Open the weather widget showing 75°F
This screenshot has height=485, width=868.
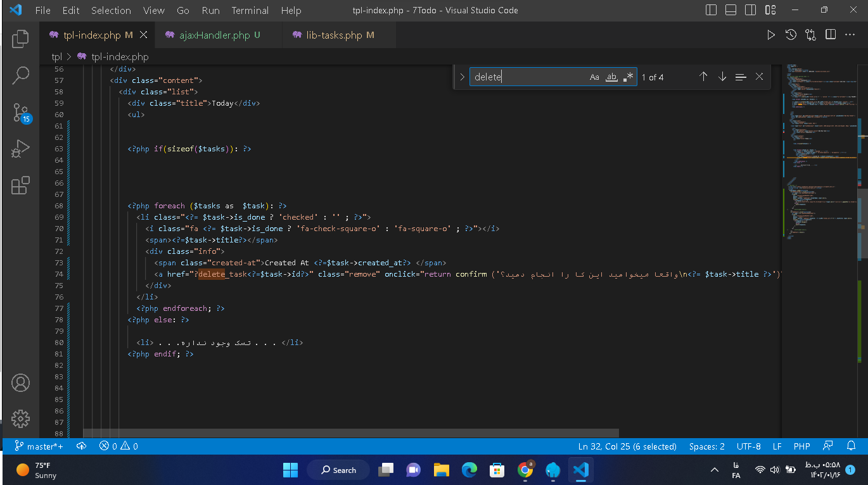[37, 470]
